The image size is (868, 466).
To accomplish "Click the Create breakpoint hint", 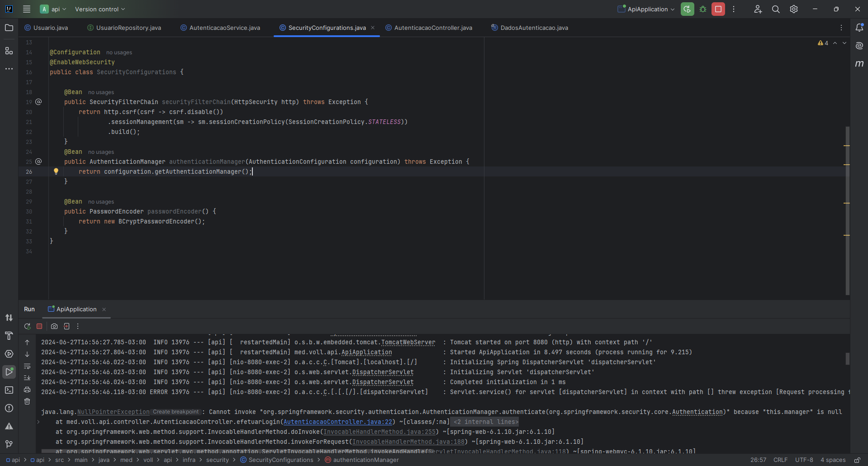I will (175, 412).
